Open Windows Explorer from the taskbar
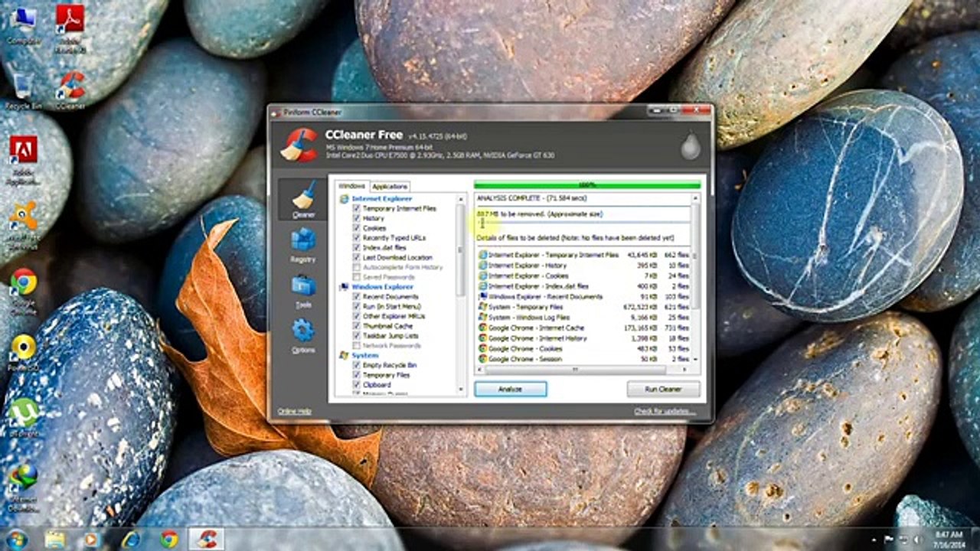This screenshot has height=551, width=980. pyautogui.click(x=55, y=540)
